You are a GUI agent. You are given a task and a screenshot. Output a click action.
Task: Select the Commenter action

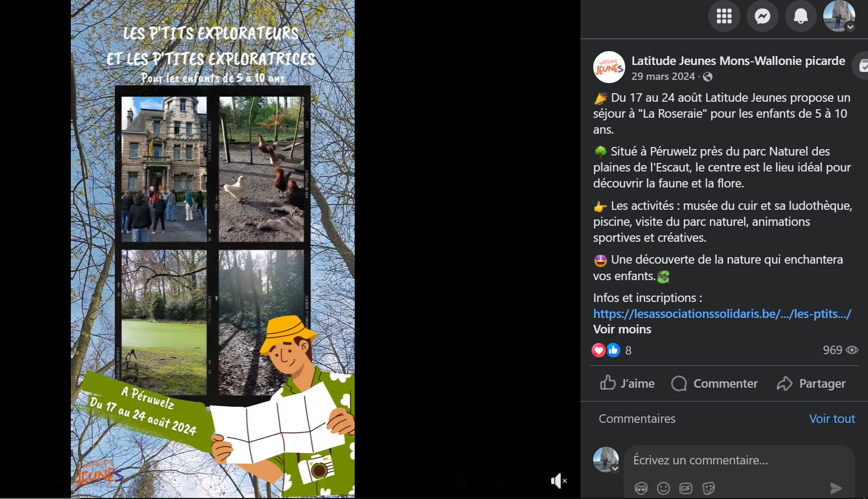pos(715,383)
